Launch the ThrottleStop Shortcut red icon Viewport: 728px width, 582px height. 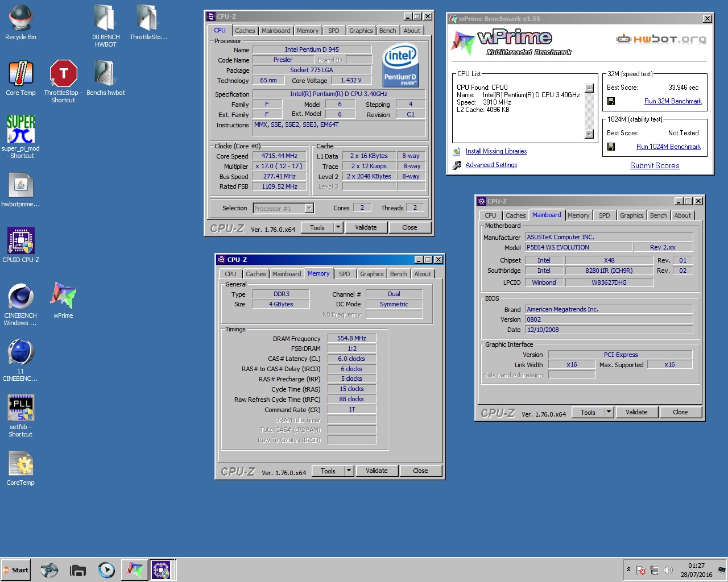click(63, 74)
